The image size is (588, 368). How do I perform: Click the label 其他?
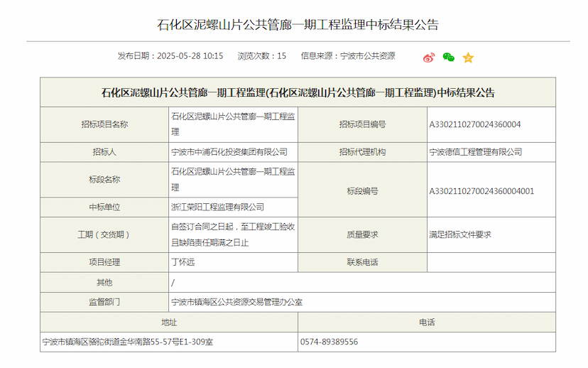104,283
